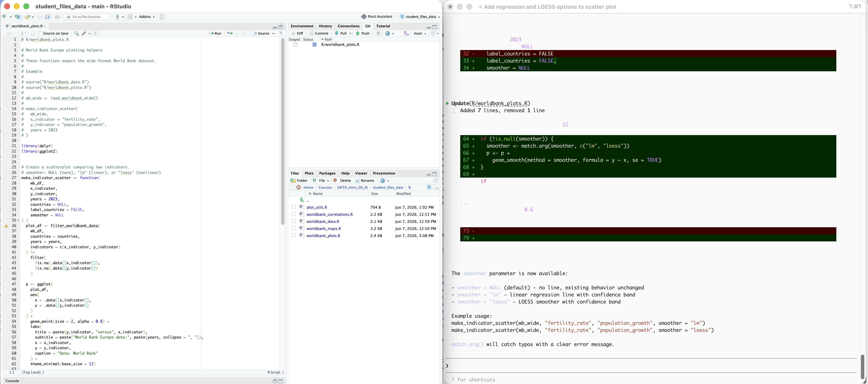Switch to the Packages tab
Screen dimensions: 868x384
(x=327, y=173)
